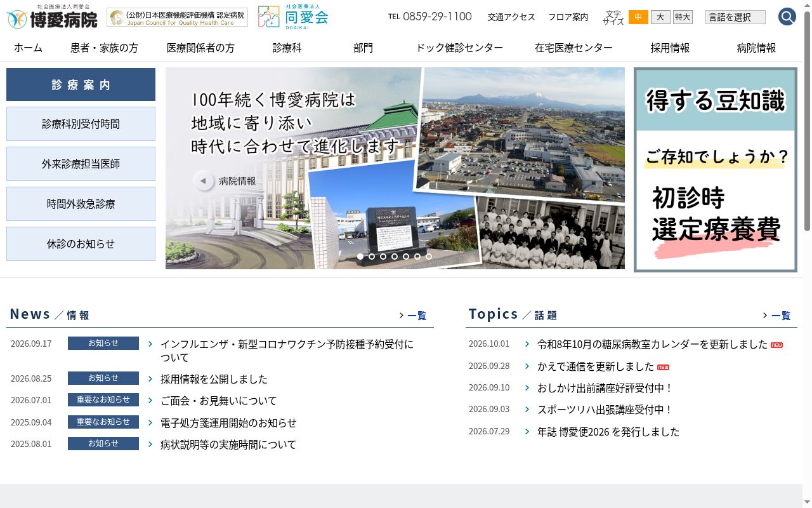Expand 患者・家族の方 menu
The height and width of the screenshot is (508, 812).
click(x=104, y=48)
